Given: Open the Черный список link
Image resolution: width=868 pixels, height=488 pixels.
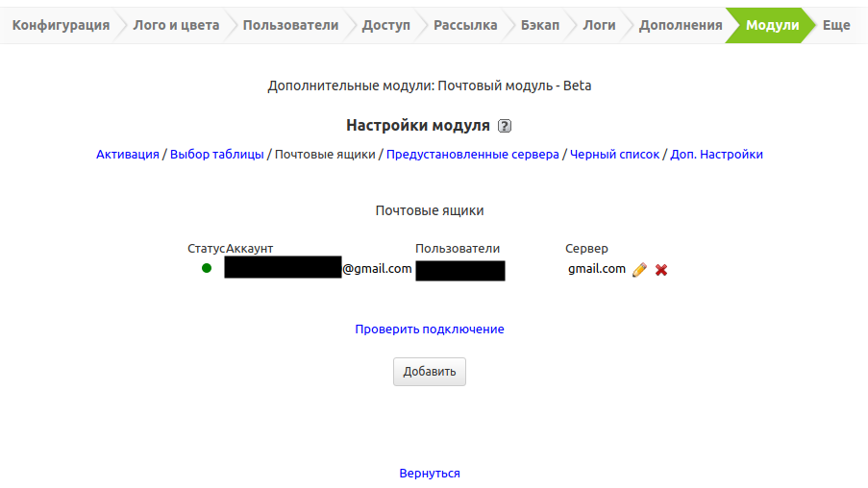Looking at the screenshot, I should coord(614,154).
